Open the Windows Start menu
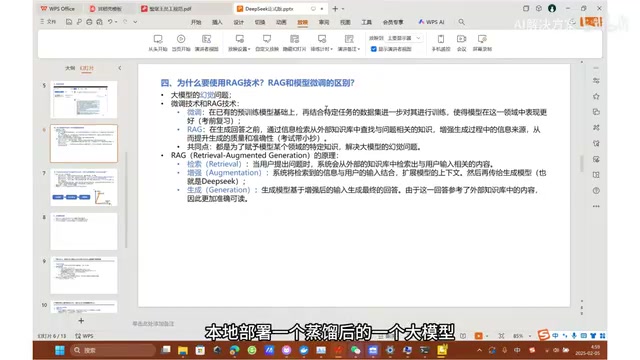640x360 pixels. coord(60,350)
